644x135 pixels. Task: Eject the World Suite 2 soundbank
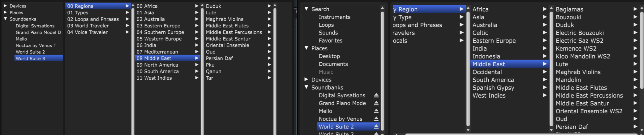(376, 127)
